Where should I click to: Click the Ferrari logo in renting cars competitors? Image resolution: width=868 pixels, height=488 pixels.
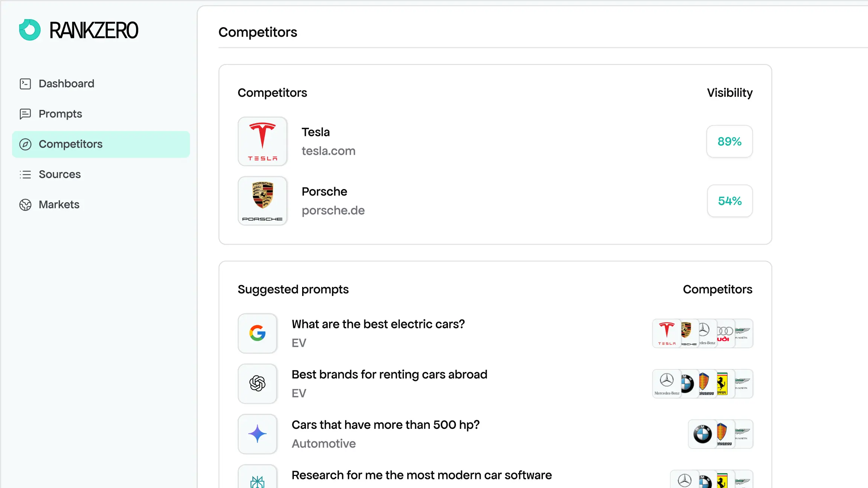[723, 384]
